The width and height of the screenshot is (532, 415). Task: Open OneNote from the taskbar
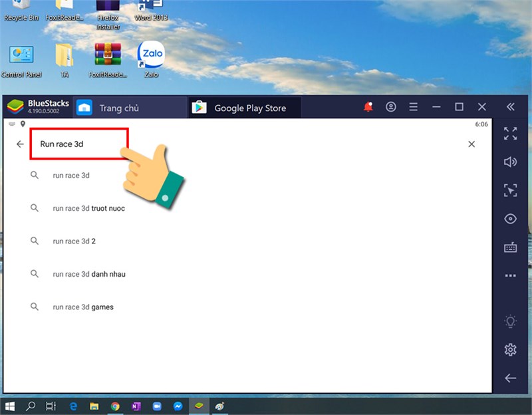pos(136,406)
